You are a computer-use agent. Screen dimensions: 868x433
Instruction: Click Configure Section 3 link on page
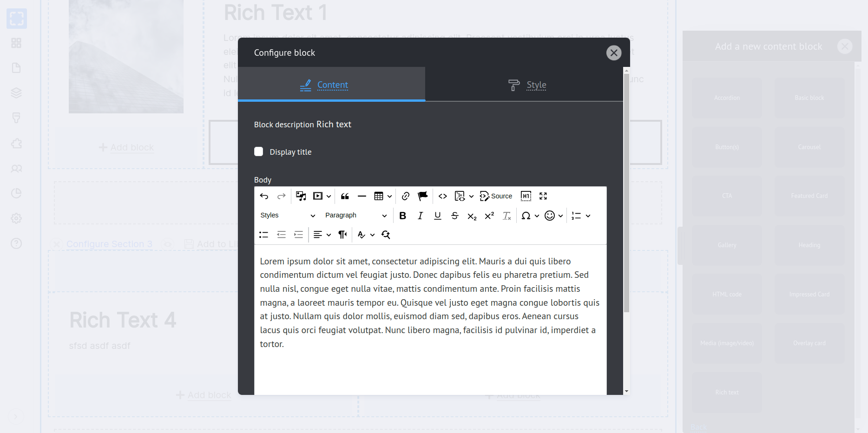[x=109, y=244]
